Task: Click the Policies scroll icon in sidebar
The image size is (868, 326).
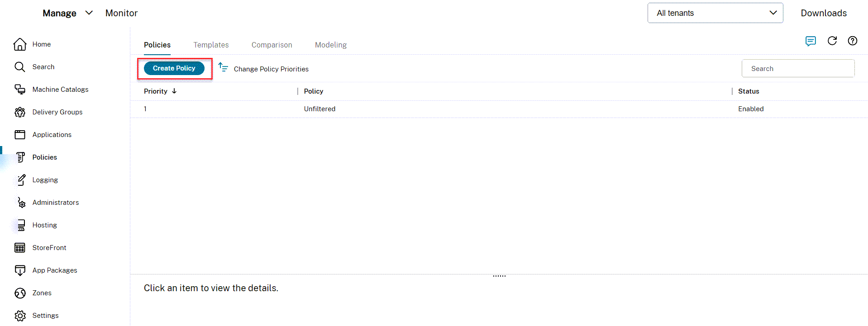Action: pyautogui.click(x=20, y=157)
